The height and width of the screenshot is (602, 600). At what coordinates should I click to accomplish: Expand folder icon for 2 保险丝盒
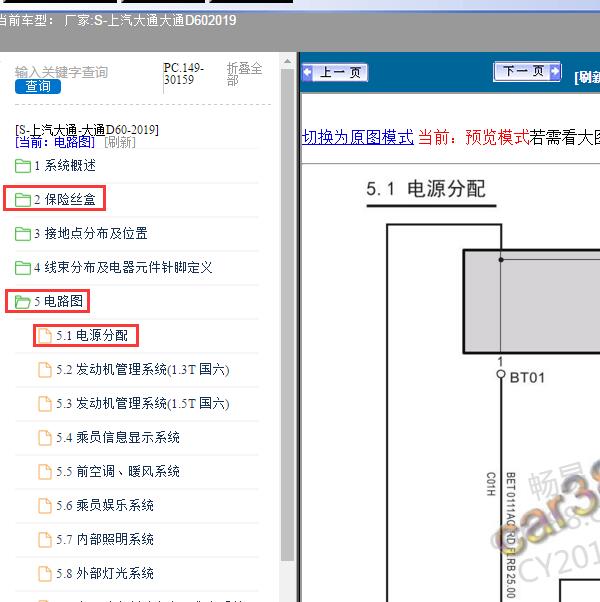pyautogui.click(x=23, y=200)
